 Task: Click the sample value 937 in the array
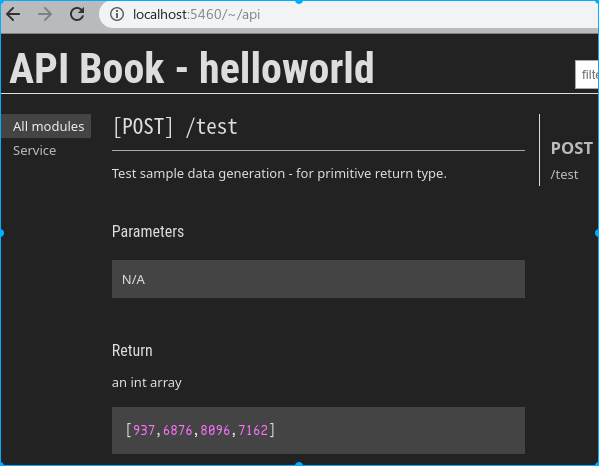(144, 430)
